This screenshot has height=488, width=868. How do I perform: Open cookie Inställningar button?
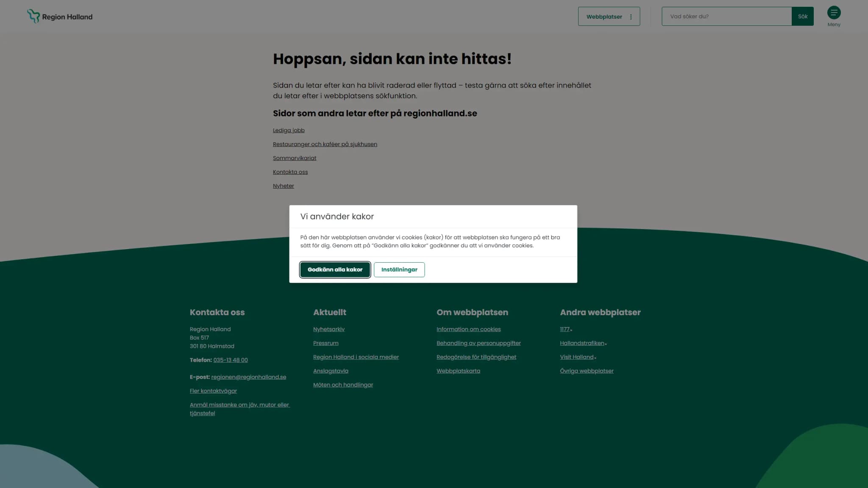399,269
